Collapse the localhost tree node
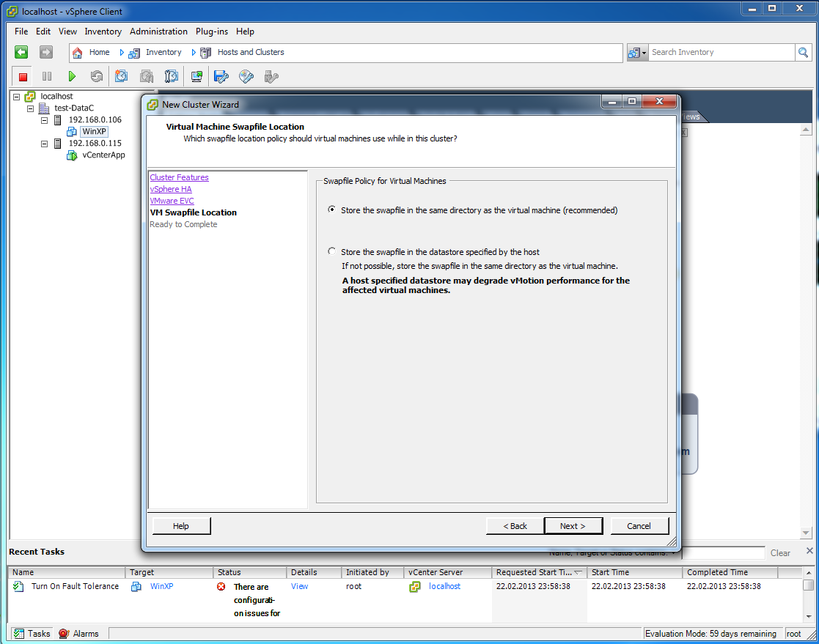 pos(17,97)
